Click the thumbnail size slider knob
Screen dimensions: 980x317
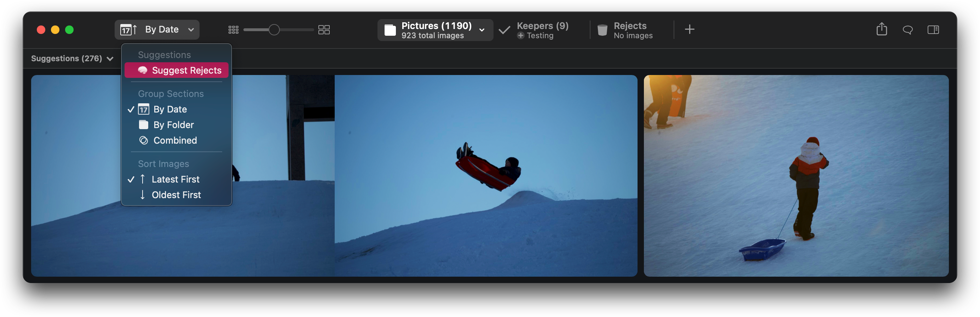pos(274,30)
